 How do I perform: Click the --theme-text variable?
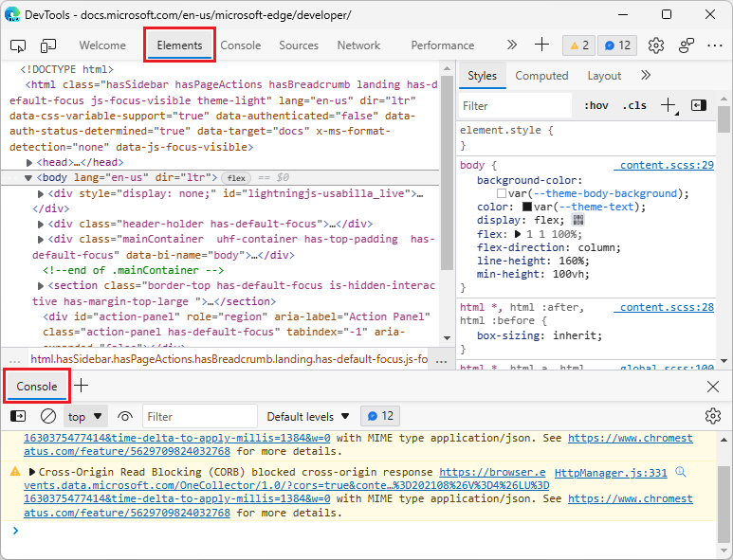tap(596, 207)
